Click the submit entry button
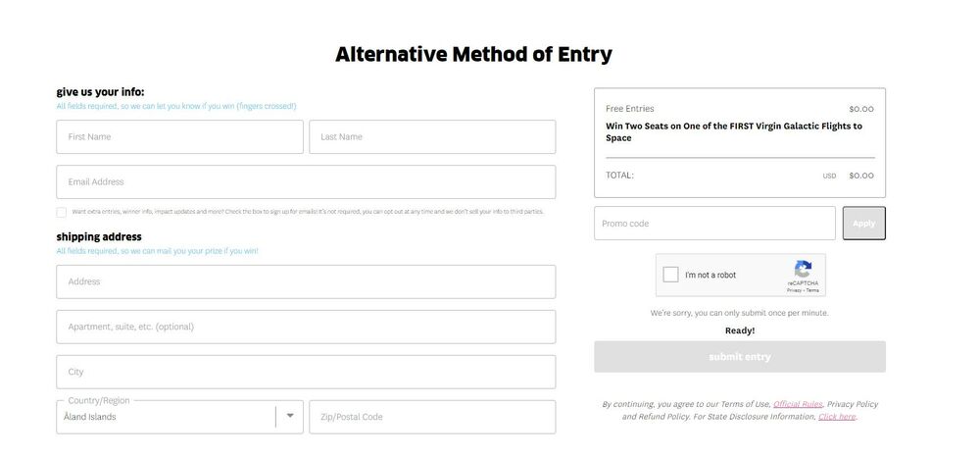Viewport: 980px width, 457px height. [739, 357]
